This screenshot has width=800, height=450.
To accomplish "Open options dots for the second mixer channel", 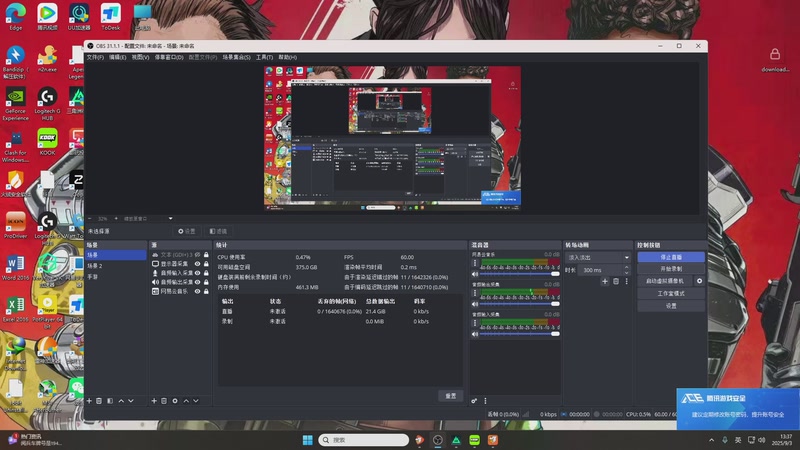I will pyautogui.click(x=475, y=293).
